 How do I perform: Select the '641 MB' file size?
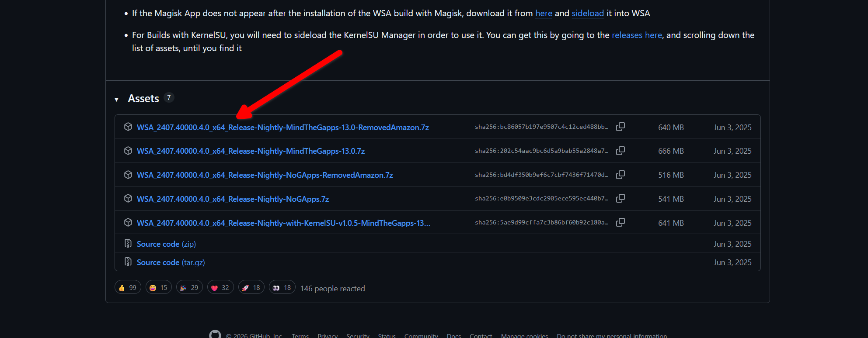[x=671, y=223]
